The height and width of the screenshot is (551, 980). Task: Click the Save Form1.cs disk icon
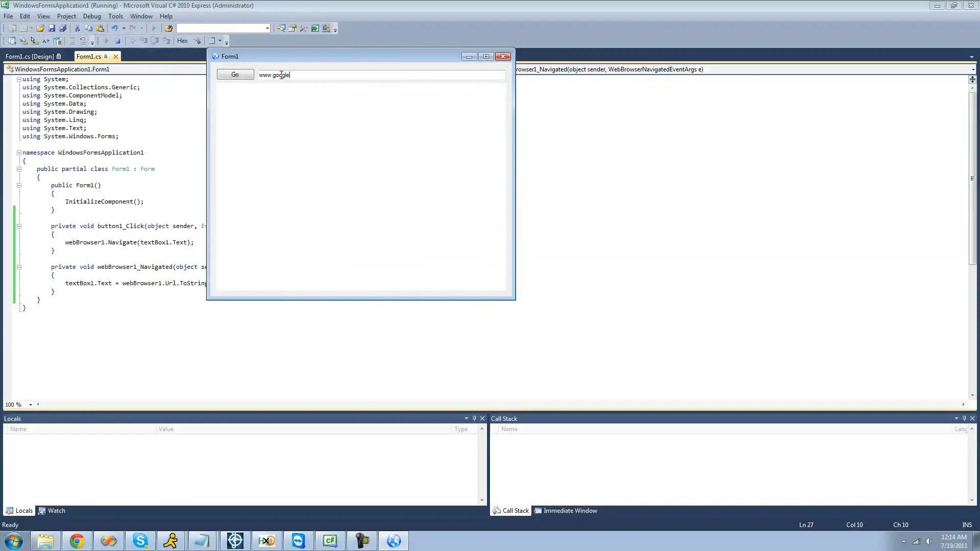[x=52, y=29]
